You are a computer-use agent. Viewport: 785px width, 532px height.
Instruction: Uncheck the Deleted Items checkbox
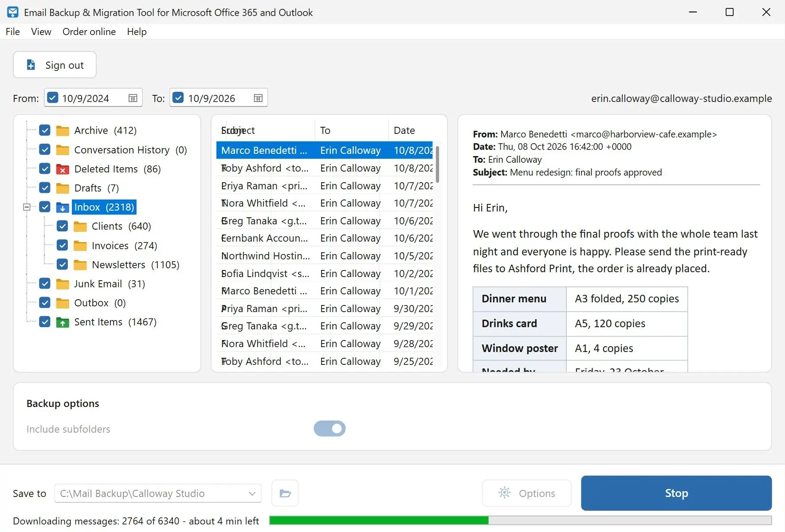45,168
